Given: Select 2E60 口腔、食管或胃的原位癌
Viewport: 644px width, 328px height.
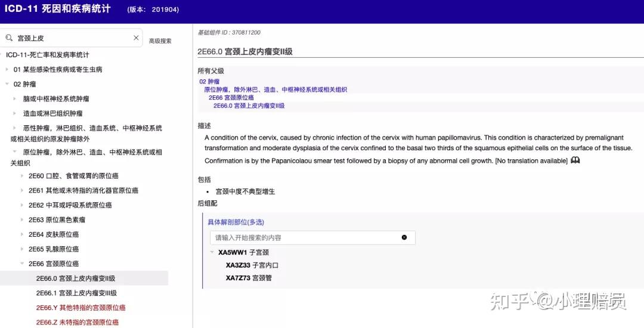Looking at the screenshot, I should coord(73,176).
